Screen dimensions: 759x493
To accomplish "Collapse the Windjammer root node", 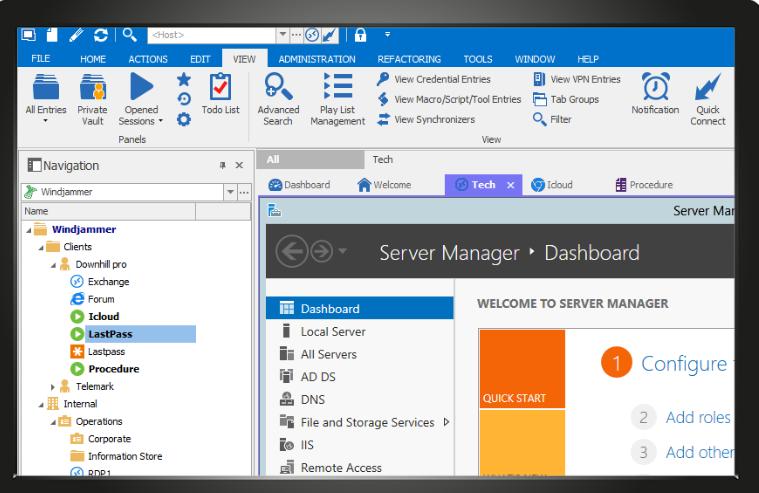I will pyautogui.click(x=29, y=230).
